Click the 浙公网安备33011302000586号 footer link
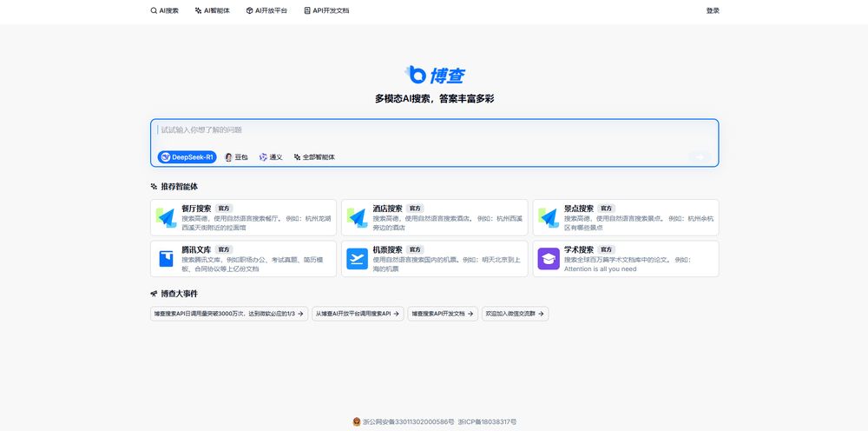 pyautogui.click(x=409, y=422)
